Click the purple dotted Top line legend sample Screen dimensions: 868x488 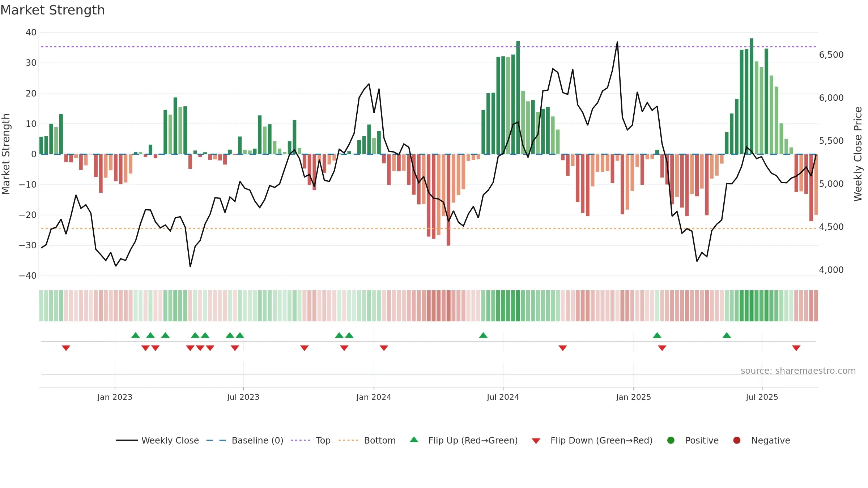click(301, 440)
